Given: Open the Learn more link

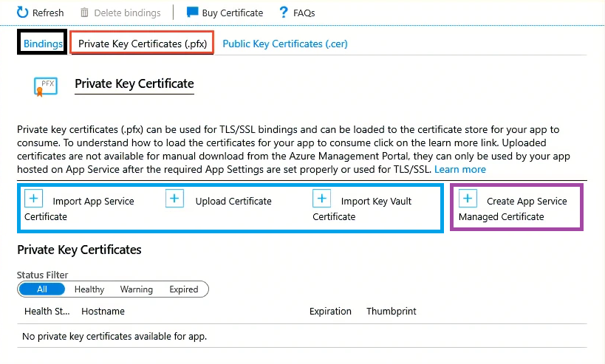Looking at the screenshot, I should 459,169.
